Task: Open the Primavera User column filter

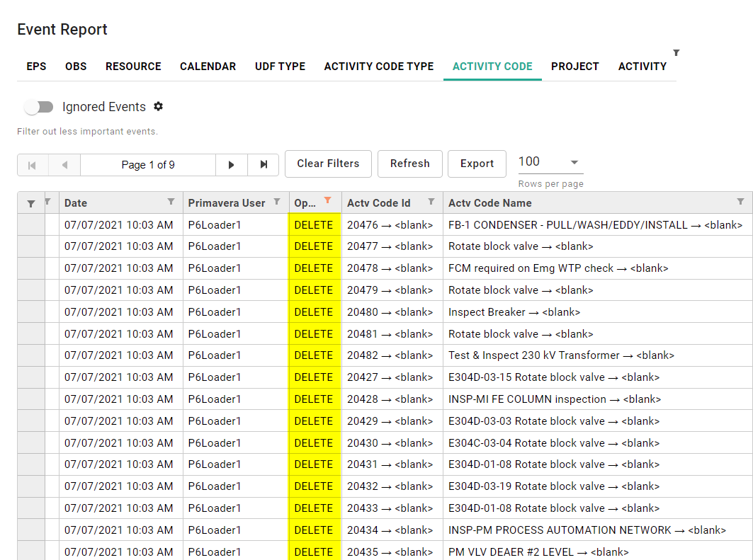Action: 277,202
